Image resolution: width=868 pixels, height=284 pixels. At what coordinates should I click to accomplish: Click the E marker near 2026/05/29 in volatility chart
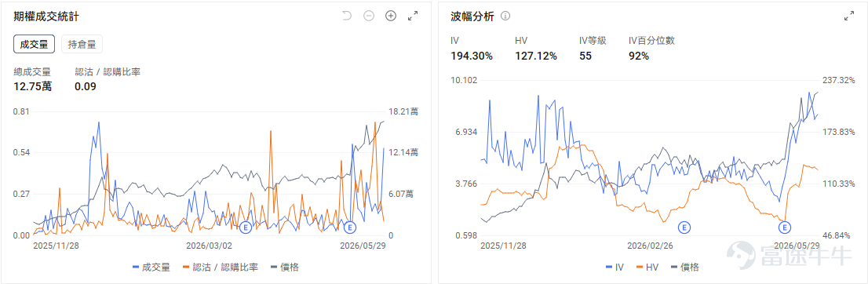tap(785, 227)
